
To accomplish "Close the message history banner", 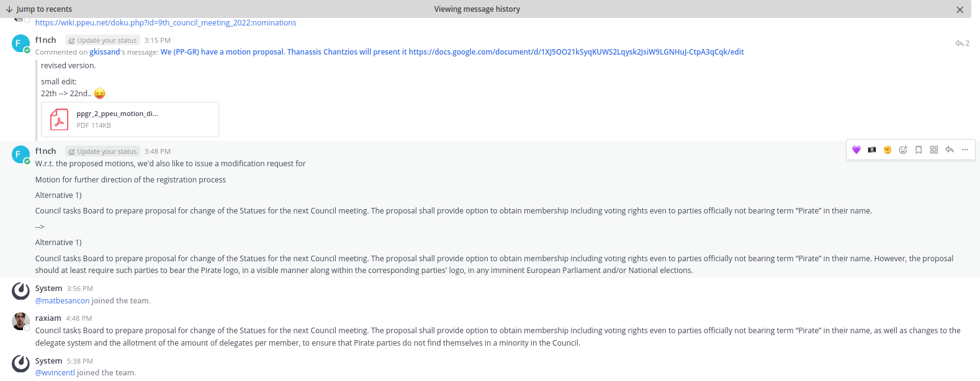I will [960, 9].
